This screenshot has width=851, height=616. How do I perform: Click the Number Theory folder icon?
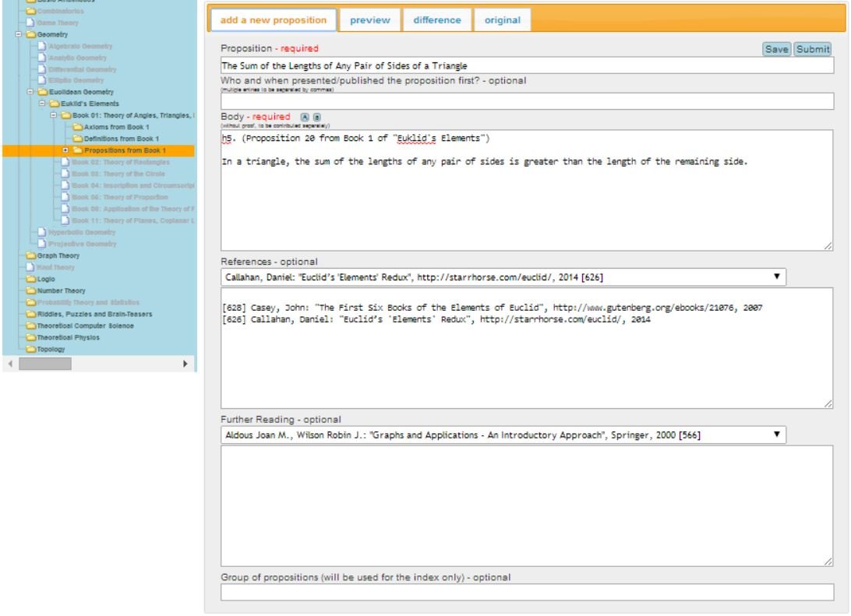click(x=31, y=290)
